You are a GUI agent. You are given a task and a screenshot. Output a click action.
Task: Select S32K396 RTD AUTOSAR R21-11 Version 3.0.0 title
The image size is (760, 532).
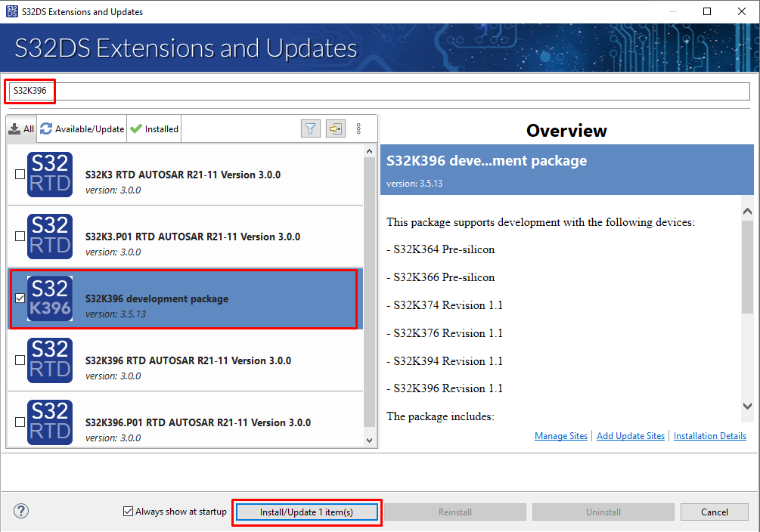(188, 361)
